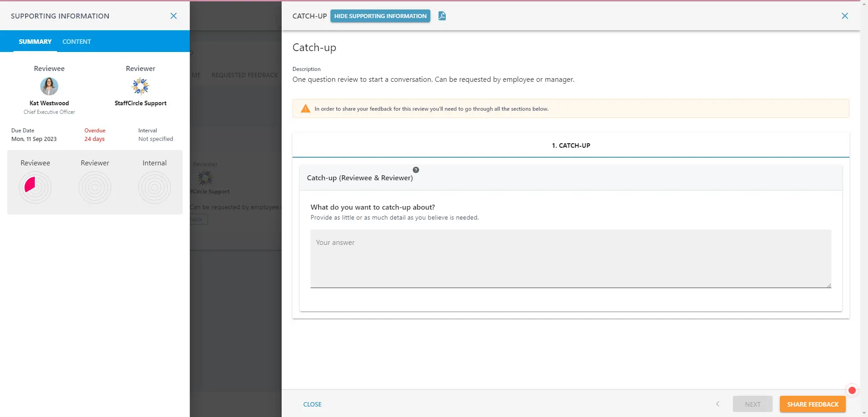The height and width of the screenshot is (417, 868).
Task: Close the Supporting Information panel
Action: pyautogui.click(x=173, y=16)
